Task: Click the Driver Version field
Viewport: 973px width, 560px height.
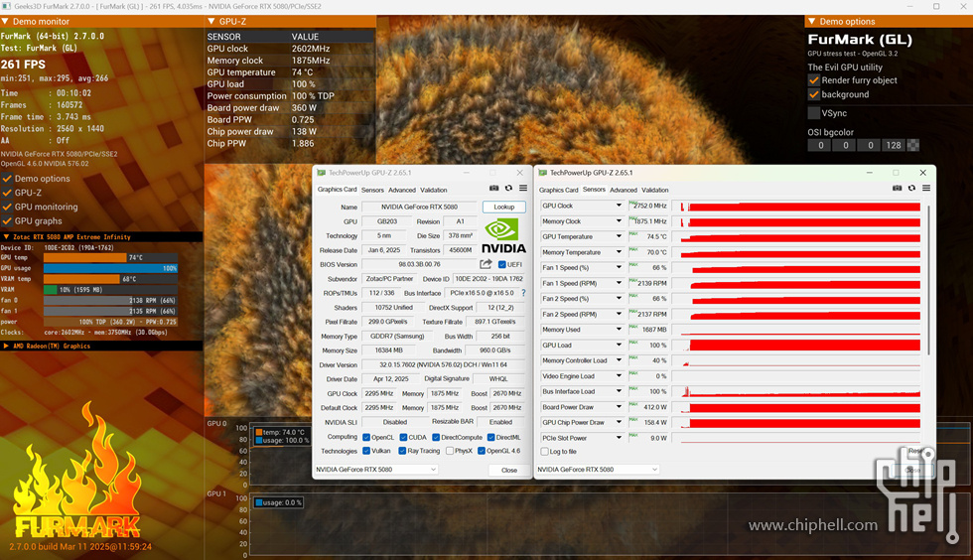Action: point(443,364)
